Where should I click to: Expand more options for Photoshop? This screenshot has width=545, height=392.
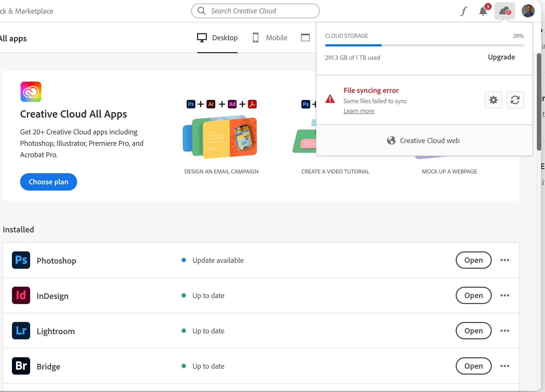pos(505,260)
